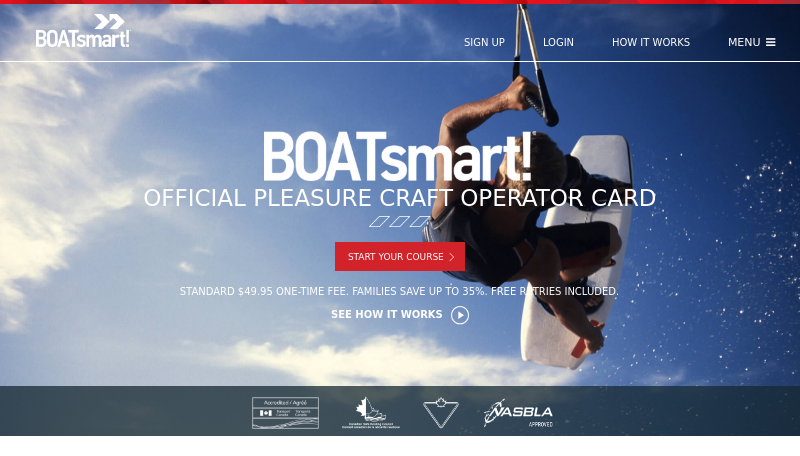Click the double chevron arrows above header logo

point(109,21)
